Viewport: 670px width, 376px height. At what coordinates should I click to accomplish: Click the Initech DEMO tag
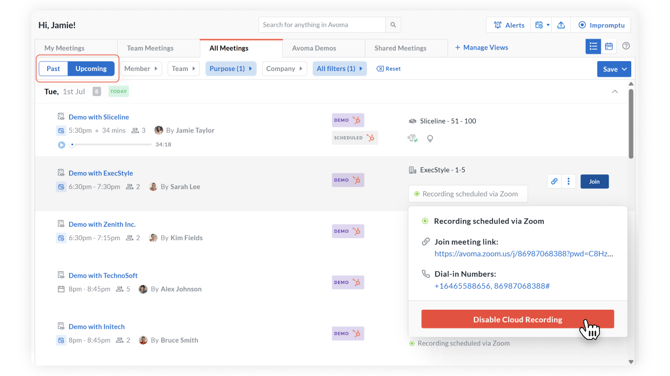pyautogui.click(x=348, y=333)
